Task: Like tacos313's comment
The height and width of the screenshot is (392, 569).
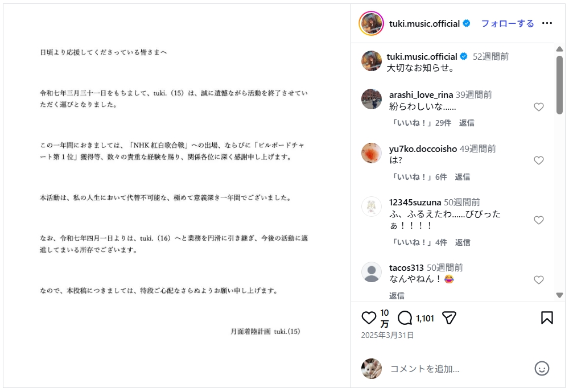Action: (538, 280)
